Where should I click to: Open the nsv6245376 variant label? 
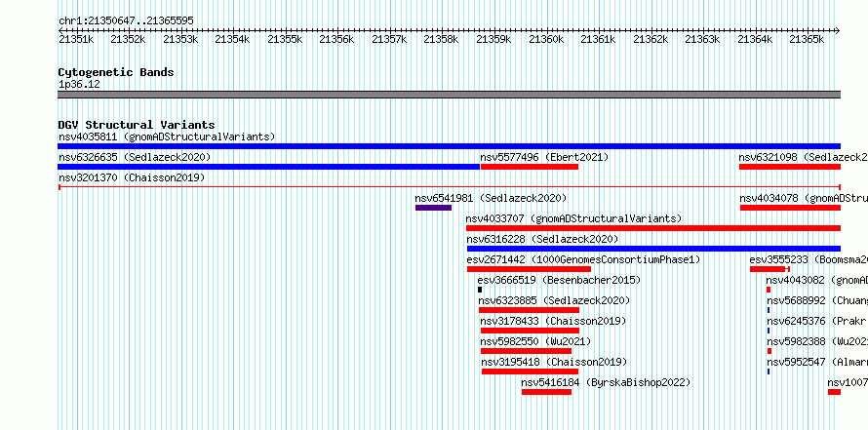click(x=817, y=321)
